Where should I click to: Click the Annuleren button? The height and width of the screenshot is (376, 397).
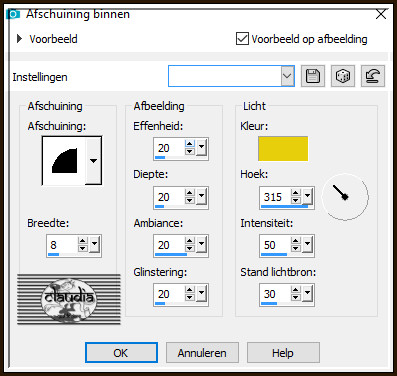[202, 352]
